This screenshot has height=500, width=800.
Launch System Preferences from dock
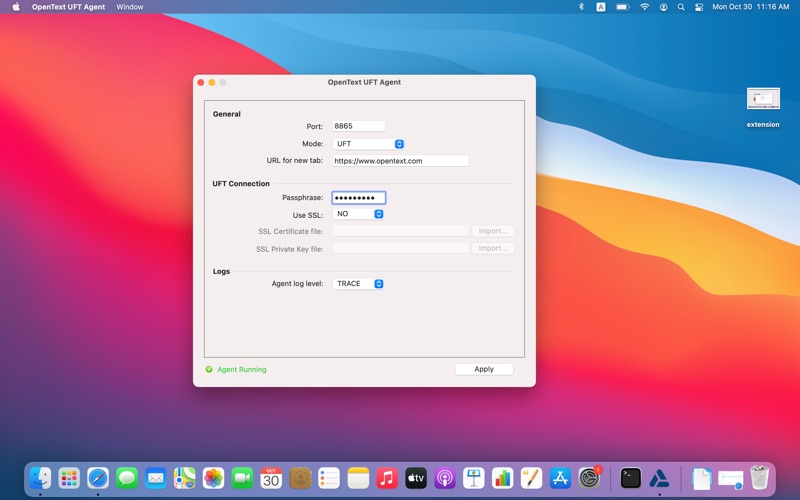click(x=590, y=479)
